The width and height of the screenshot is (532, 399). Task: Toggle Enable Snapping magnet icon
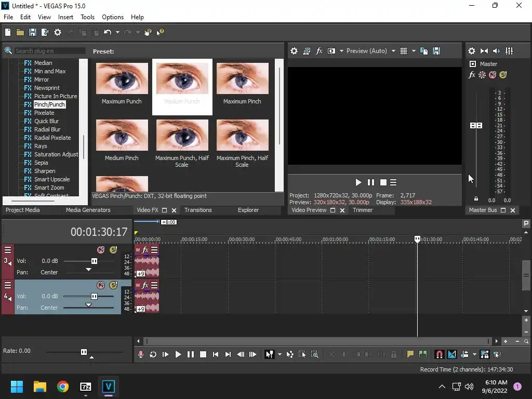439,354
